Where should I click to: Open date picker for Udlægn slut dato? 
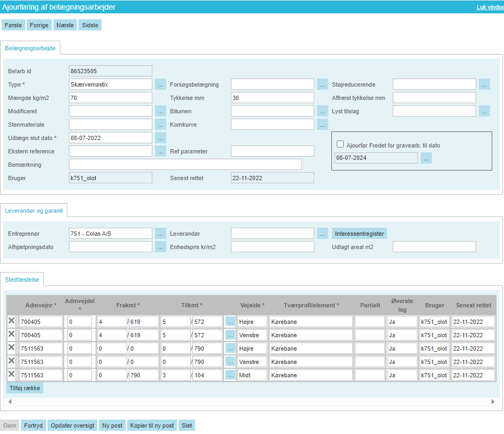tap(161, 138)
